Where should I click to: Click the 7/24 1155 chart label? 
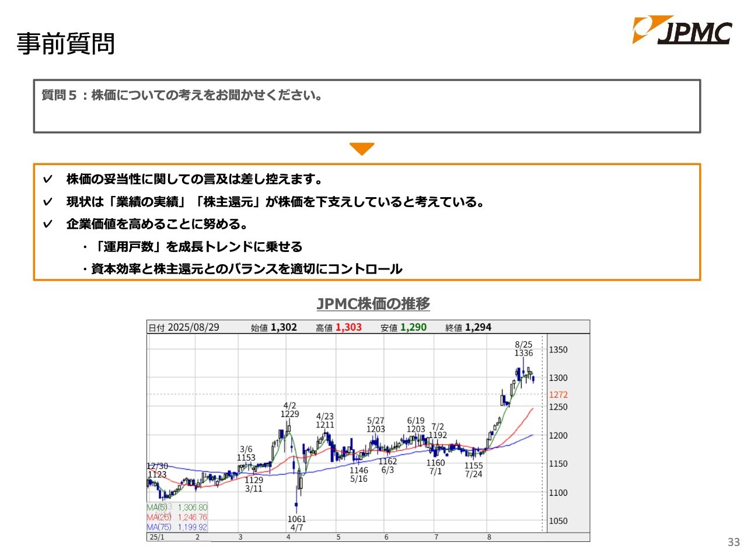[x=474, y=470]
